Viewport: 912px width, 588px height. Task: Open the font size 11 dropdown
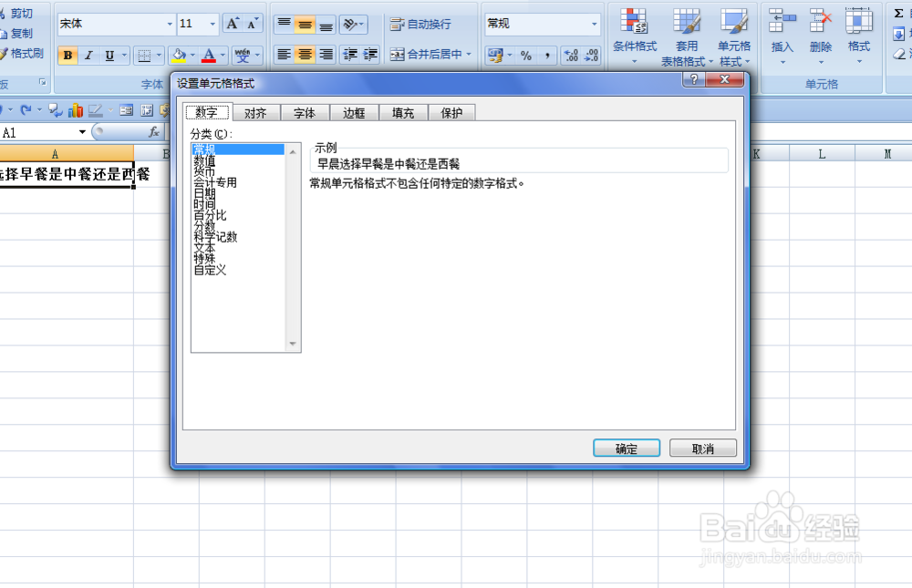point(212,24)
